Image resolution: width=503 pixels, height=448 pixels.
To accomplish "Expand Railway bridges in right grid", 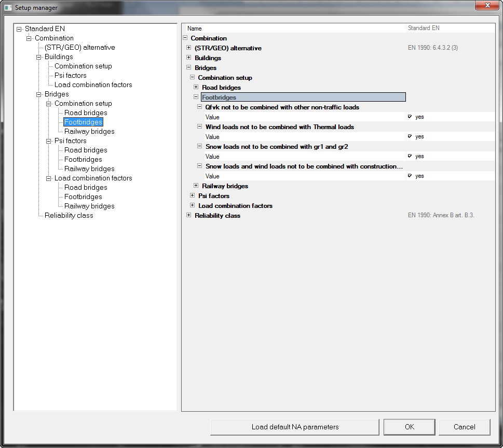I will coord(196,186).
